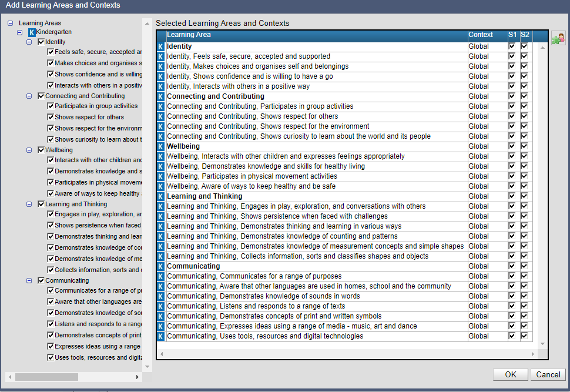Collapse the Learning Areas root node

11,24
